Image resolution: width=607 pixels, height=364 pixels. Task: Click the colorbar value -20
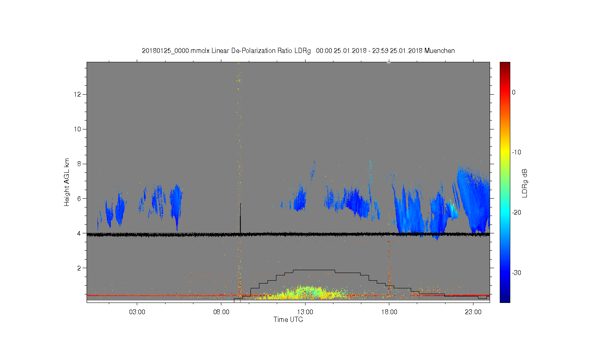pyautogui.click(x=516, y=213)
